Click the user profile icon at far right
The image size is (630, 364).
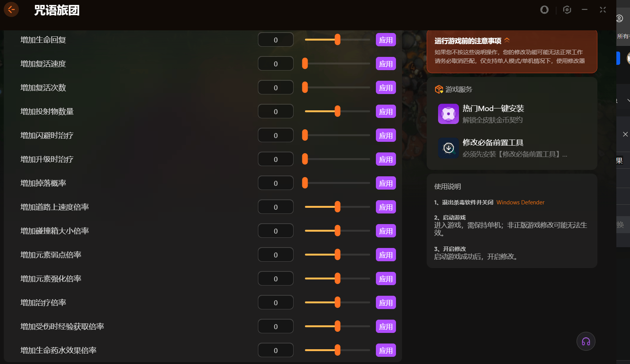click(x=620, y=18)
